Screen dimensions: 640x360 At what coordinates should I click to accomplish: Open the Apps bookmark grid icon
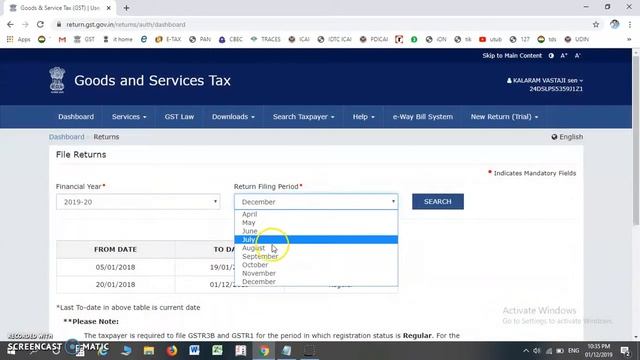(x=10, y=39)
